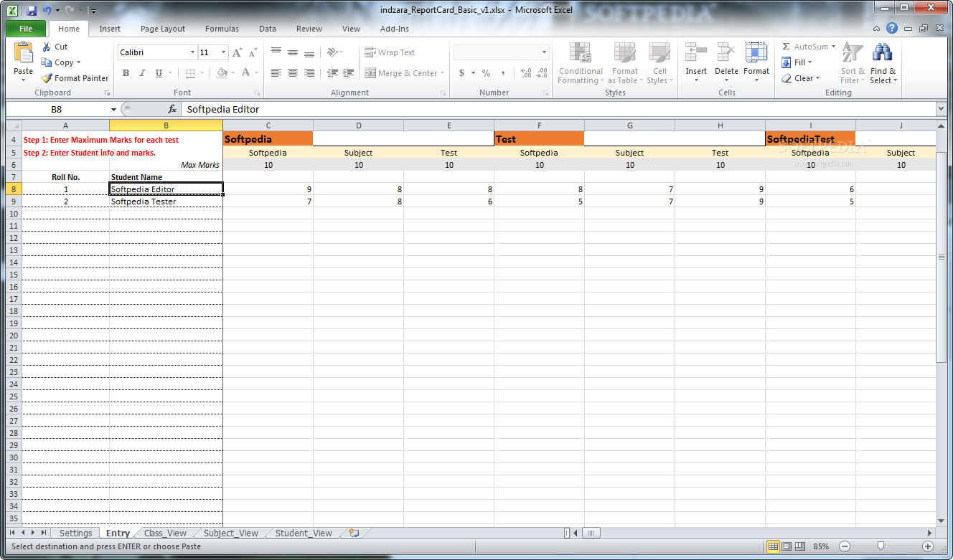Expand the Number Format dropdown
The height and width of the screenshot is (560, 953).
click(x=544, y=52)
